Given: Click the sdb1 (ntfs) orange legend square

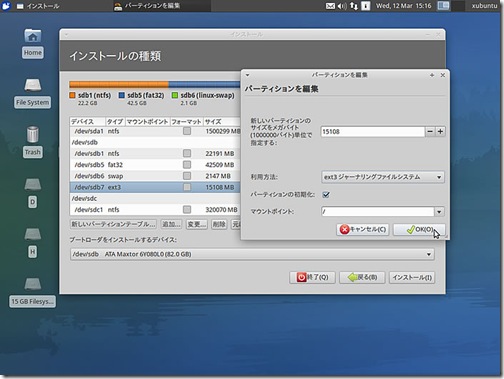Looking at the screenshot, I should coord(72,95).
